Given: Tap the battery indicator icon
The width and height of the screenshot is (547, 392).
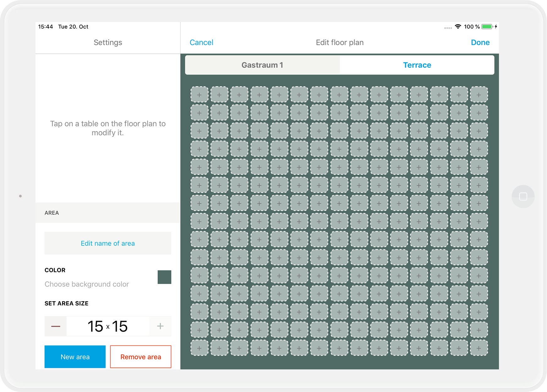Looking at the screenshot, I should click(x=487, y=27).
